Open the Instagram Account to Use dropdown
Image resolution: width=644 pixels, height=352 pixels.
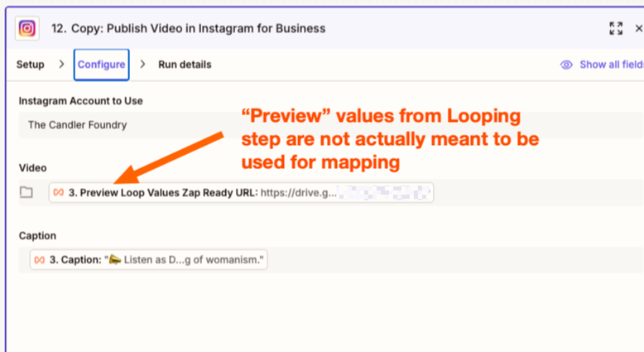tap(331, 126)
